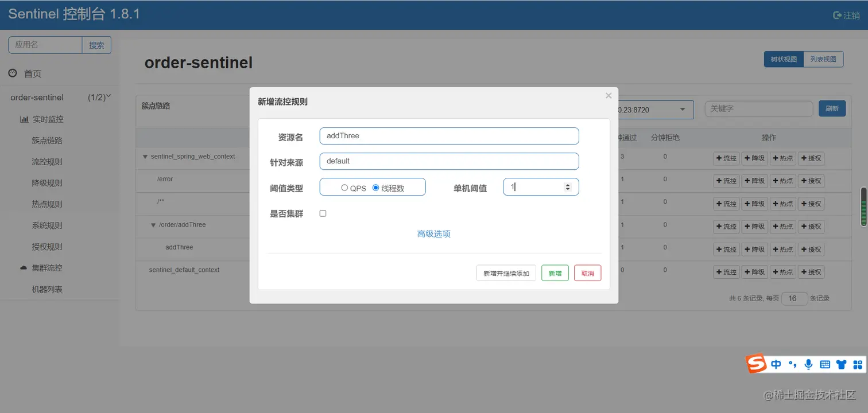
Task: Click +授权 for sentinel_default_context row
Action: [x=811, y=272]
